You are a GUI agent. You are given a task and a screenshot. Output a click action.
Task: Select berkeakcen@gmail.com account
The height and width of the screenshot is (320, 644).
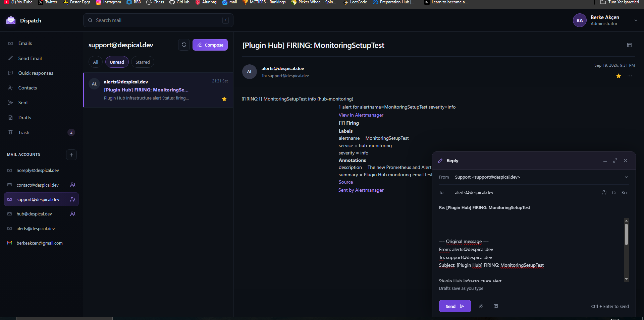point(41,243)
